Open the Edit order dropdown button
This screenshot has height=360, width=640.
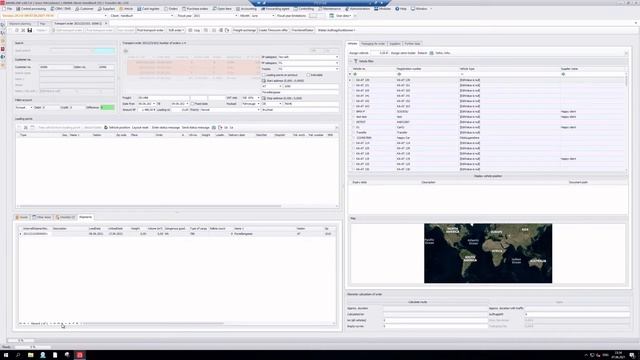click(176, 30)
